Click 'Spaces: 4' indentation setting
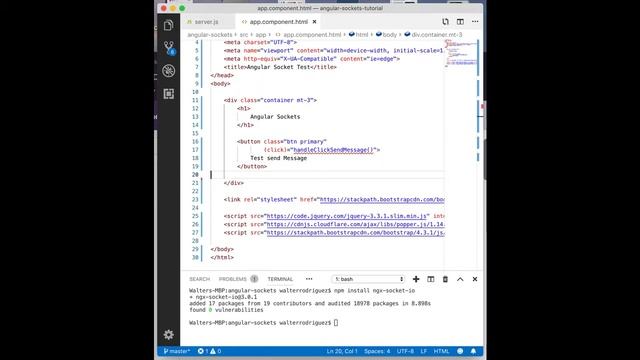 pyautogui.click(x=377, y=351)
